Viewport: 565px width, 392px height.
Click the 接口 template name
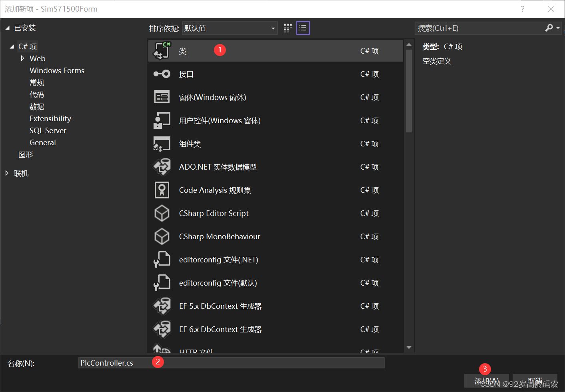click(x=186, y=74)
